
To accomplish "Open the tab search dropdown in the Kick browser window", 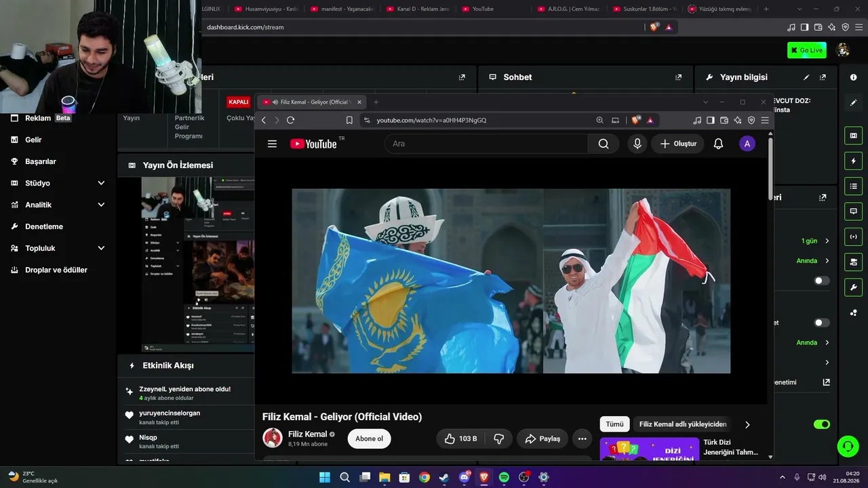I will pos(800,9).
